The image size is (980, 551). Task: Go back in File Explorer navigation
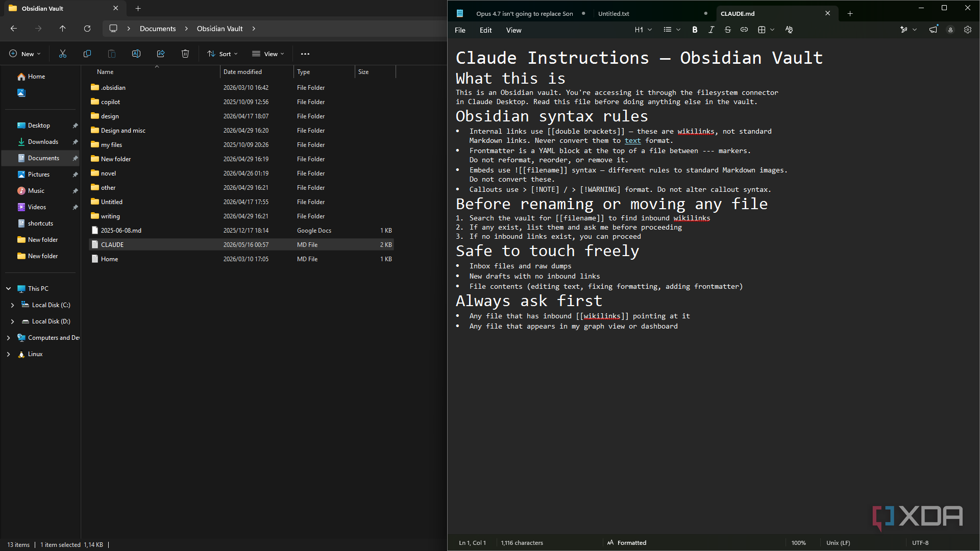(x=14, y=29)
